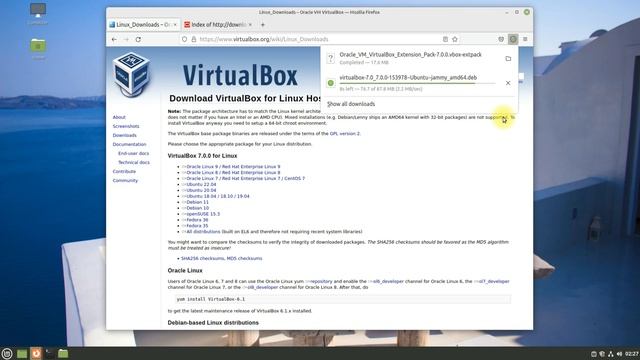
Task: Close the Linux_Downloads tab
Action: click(x=175, y=25)
